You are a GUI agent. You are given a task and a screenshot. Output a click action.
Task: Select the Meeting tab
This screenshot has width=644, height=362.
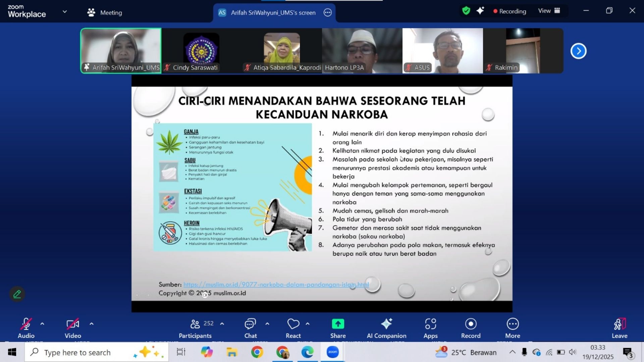tap(105, 13)
